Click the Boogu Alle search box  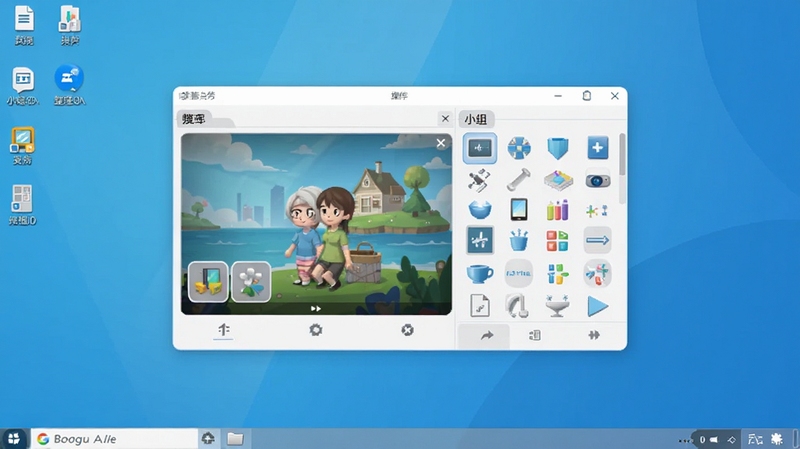[115, 439]
